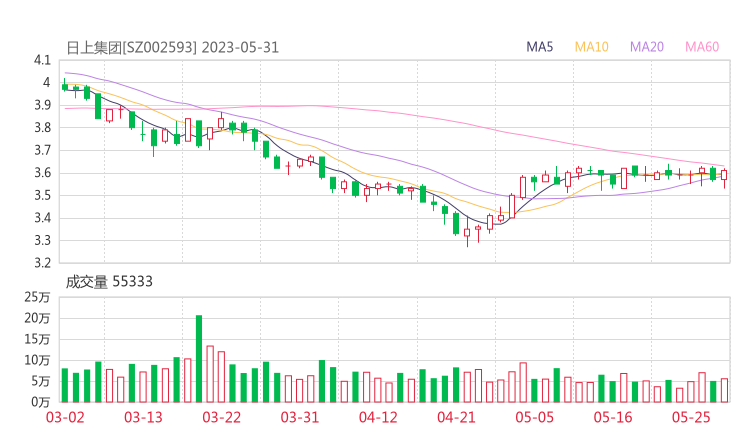Click the 10万 volume axis label
Screen dimensions: 740x440
point(37,360)
